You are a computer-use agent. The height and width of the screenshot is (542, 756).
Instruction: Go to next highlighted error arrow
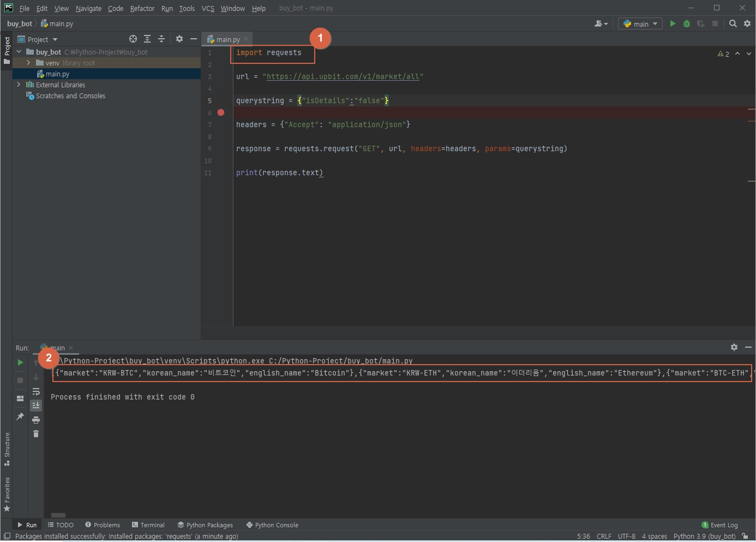click(749, 53)
